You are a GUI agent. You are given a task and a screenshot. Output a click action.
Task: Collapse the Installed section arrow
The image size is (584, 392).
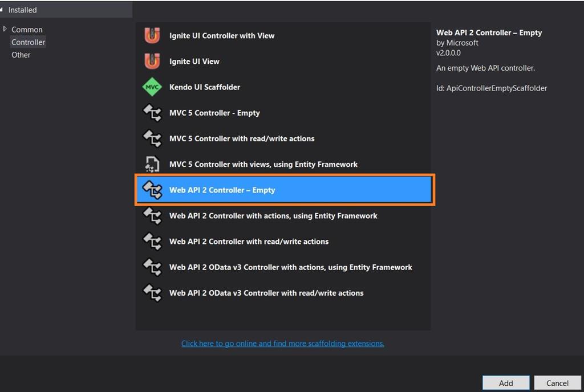(x=2, y=9)
